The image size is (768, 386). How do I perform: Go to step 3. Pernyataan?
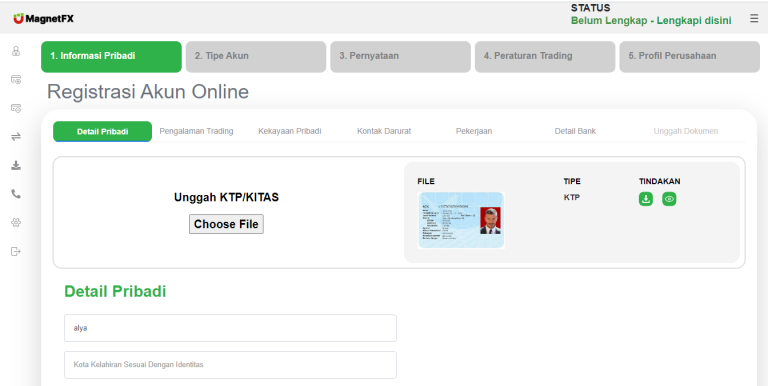[400, 56]
